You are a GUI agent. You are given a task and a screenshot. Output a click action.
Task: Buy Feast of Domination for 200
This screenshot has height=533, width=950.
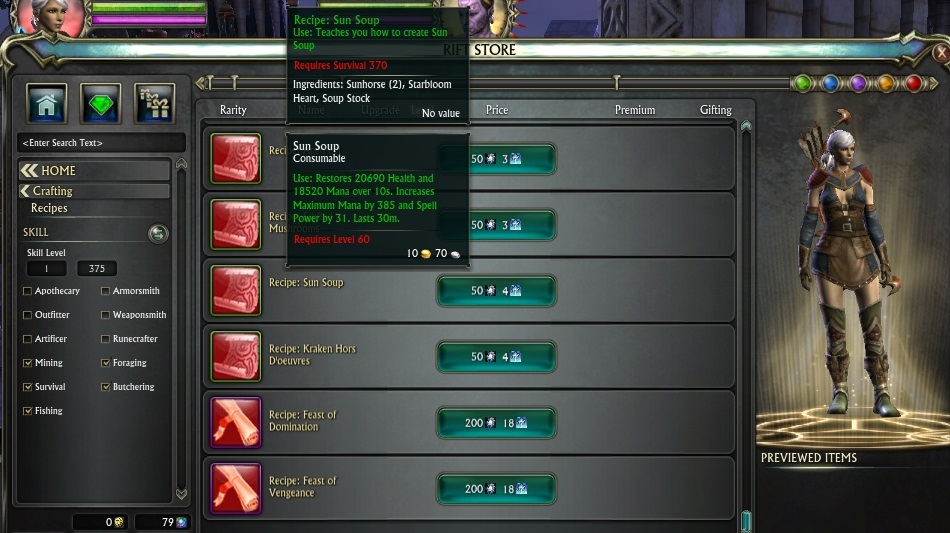click(496, 423)
